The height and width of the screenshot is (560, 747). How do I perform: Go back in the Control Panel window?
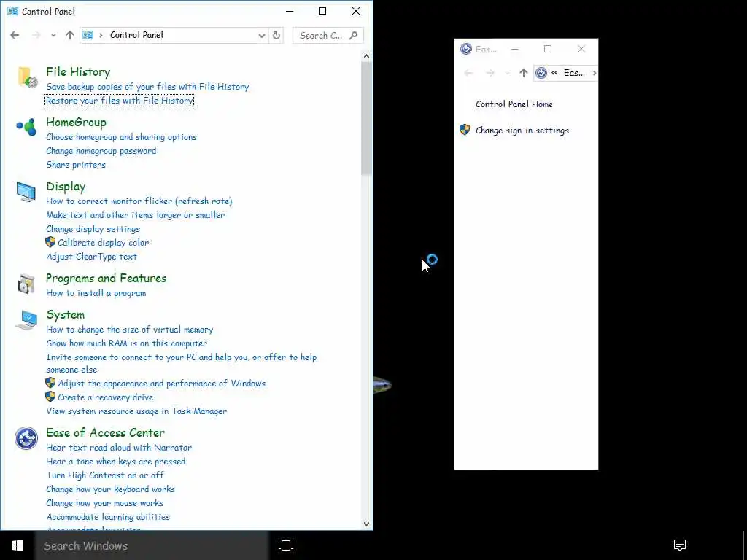(x=15, y=35)
